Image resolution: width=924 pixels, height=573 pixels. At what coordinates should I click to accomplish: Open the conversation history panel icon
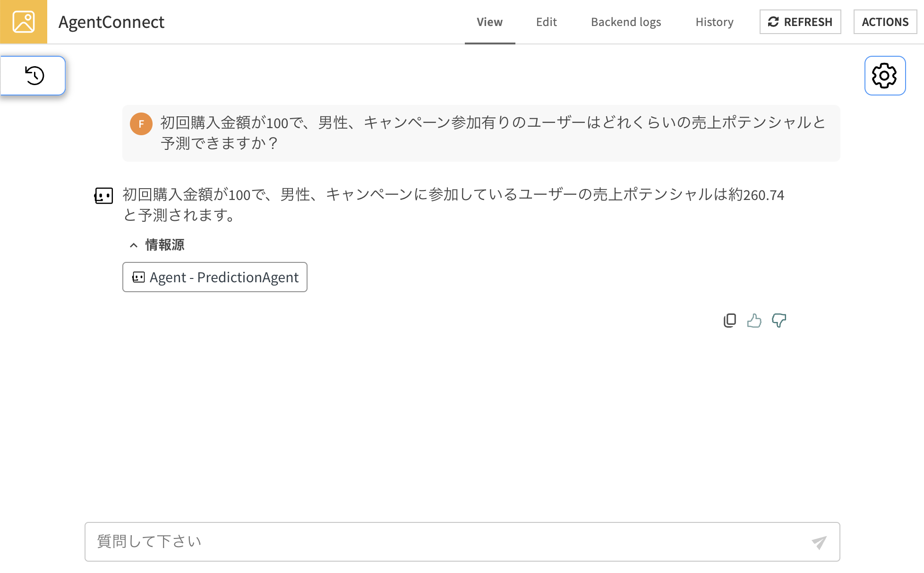click(34, 76)
